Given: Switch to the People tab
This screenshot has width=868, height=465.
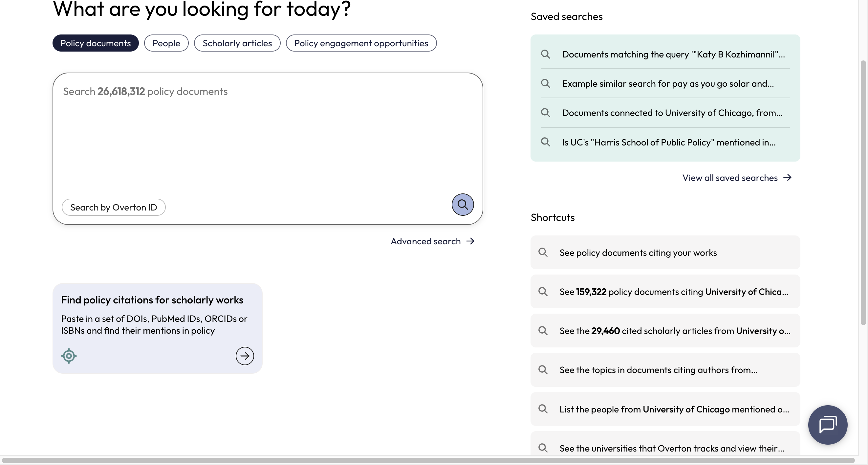Looking at the screenshot, I should pos(166,43).
